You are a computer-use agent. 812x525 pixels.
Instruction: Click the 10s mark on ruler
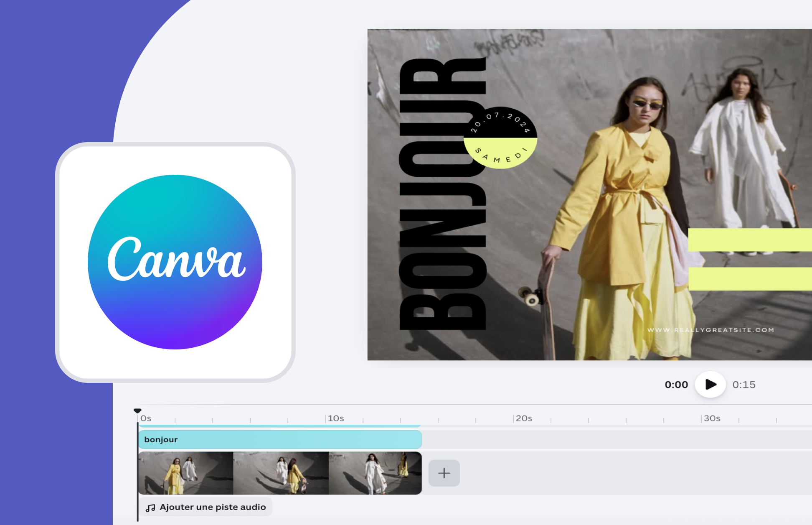tap(335, 418)
